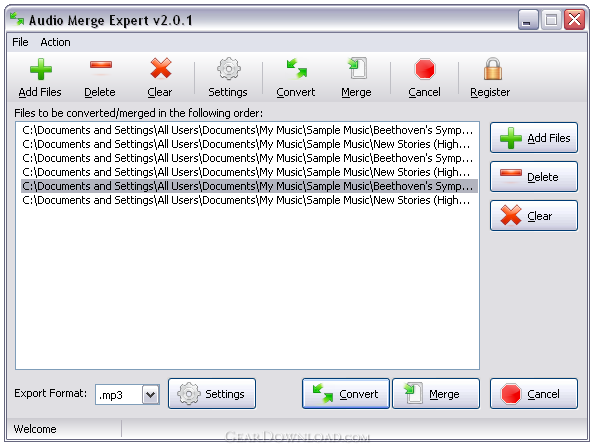Click the Clear button in right panel

click(x=534, y=215)
